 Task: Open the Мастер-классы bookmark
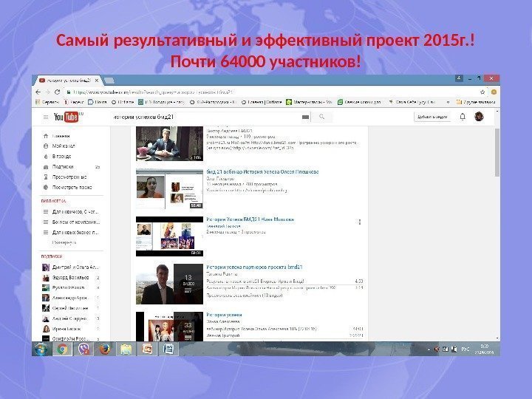tap(310, 102)
